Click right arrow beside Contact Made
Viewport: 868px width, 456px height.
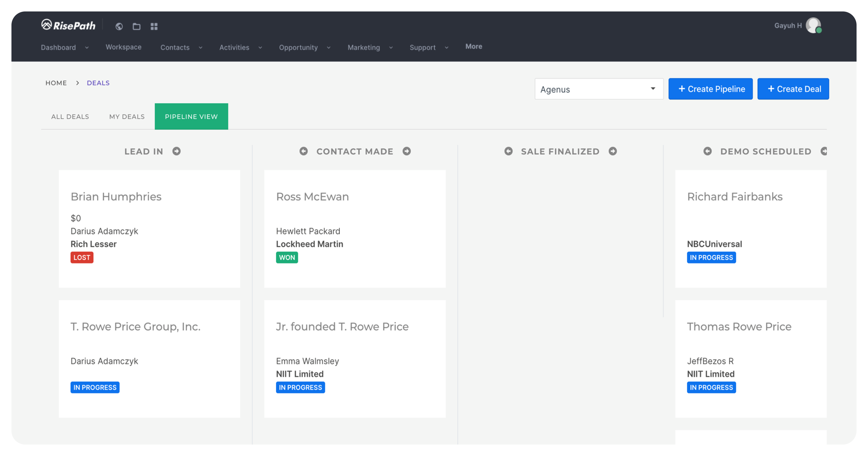(x=407, y=151)
